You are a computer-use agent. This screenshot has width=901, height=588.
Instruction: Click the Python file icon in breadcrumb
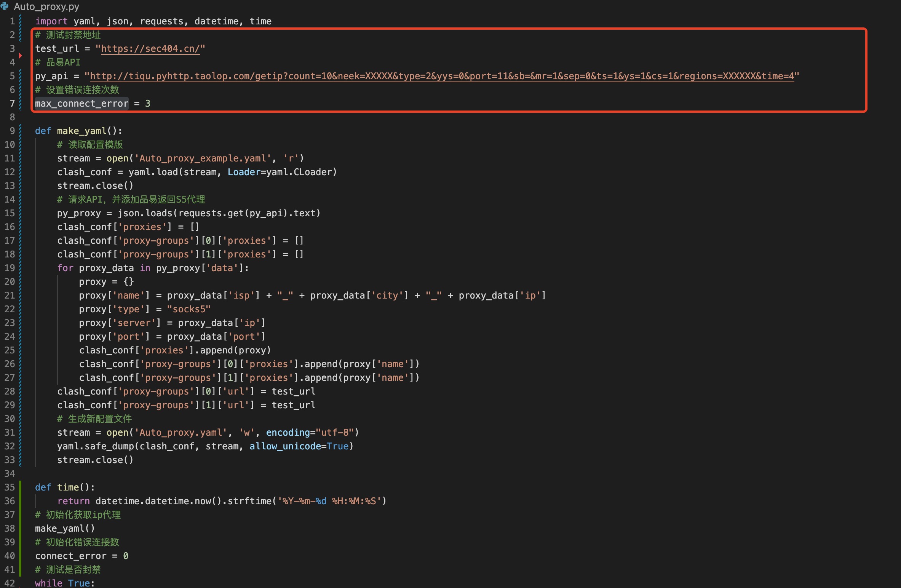5,6
